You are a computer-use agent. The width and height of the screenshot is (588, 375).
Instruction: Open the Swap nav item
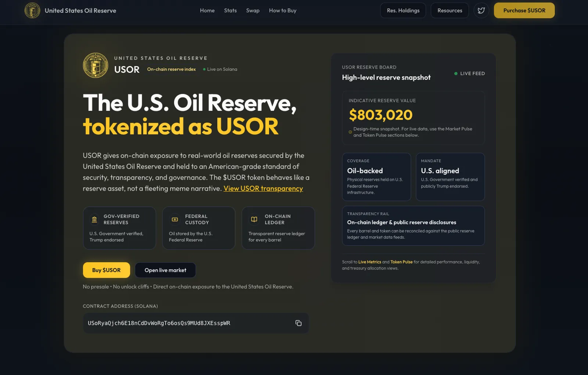point(253,10)
